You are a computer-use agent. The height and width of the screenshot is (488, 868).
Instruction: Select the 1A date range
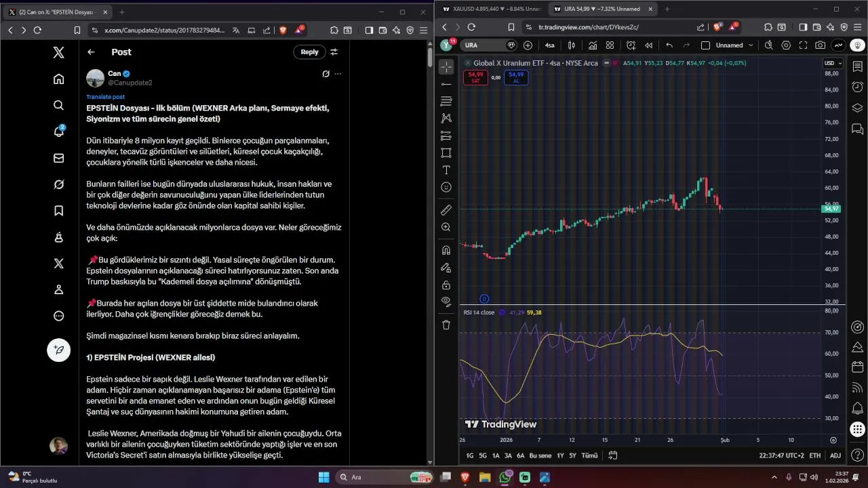coord(496,455)
